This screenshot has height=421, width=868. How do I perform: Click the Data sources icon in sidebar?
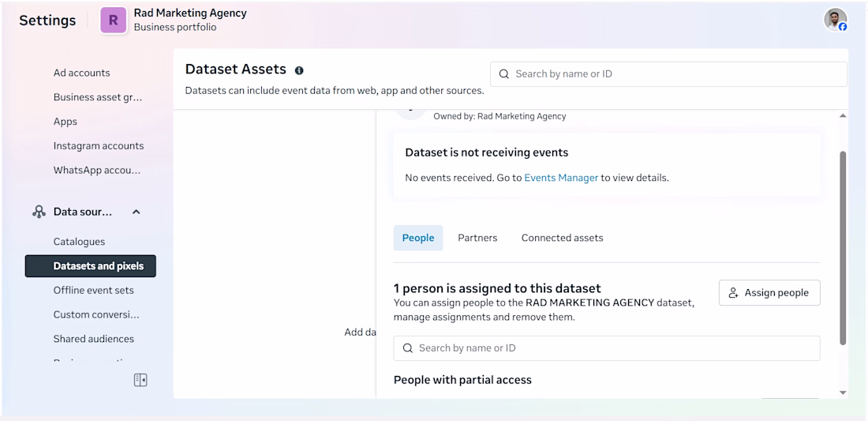coord(39,212)
